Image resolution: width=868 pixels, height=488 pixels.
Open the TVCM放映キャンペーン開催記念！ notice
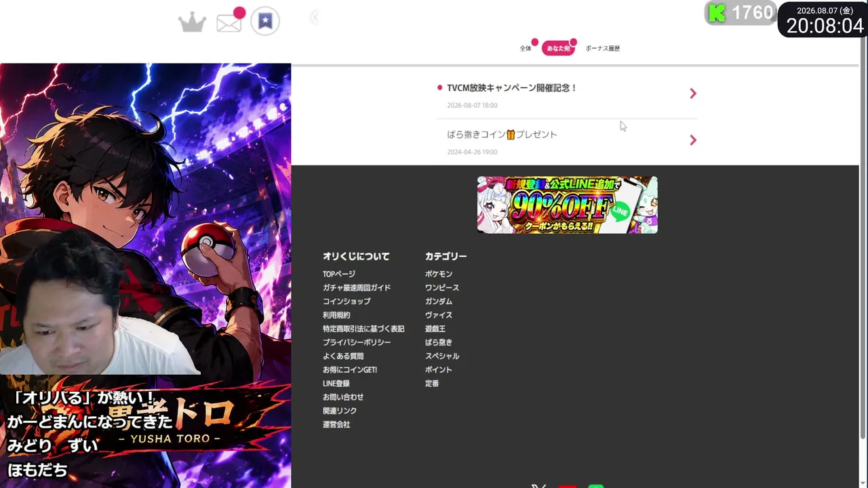pyautogui.click(x=567, y=96)
